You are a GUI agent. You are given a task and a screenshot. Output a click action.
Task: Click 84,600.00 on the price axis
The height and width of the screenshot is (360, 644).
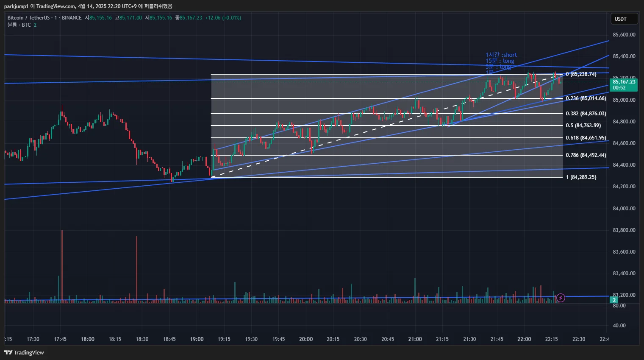click(624, 143)
